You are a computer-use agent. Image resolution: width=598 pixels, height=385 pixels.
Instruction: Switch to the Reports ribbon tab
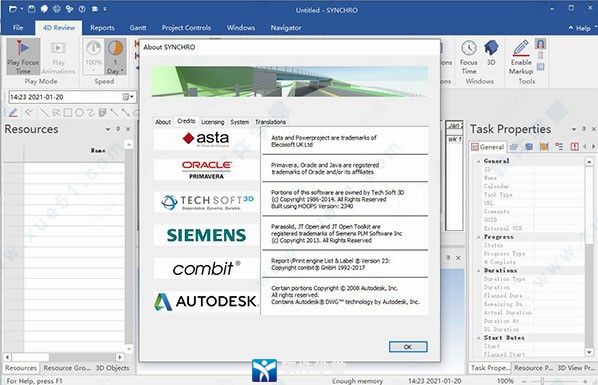pos(102,27)
